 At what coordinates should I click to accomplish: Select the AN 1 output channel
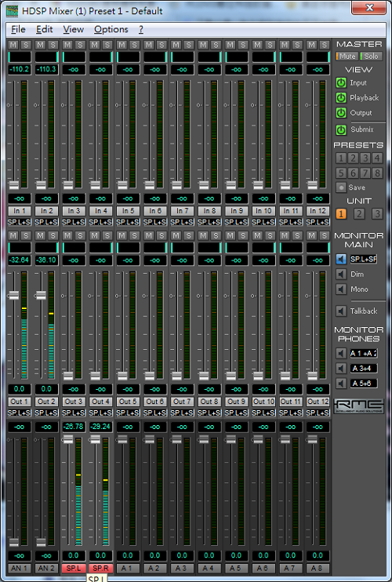click(x=20, y=568)
